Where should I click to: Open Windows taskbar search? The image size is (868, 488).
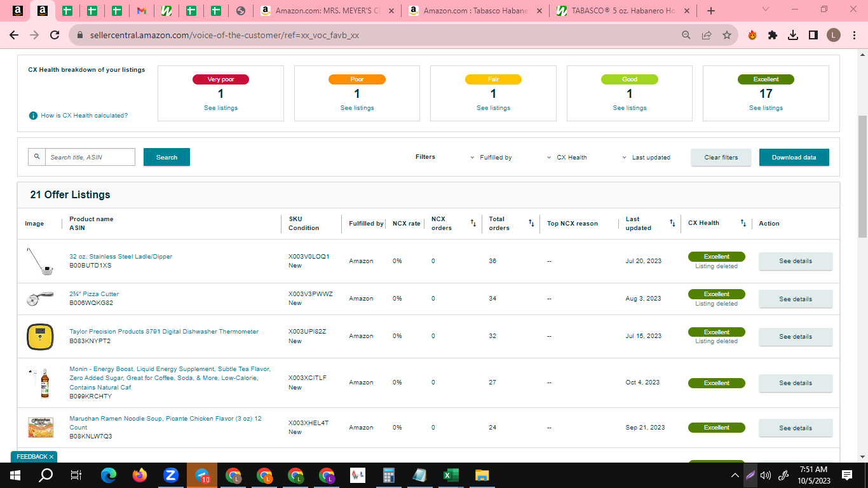(46, 475)
